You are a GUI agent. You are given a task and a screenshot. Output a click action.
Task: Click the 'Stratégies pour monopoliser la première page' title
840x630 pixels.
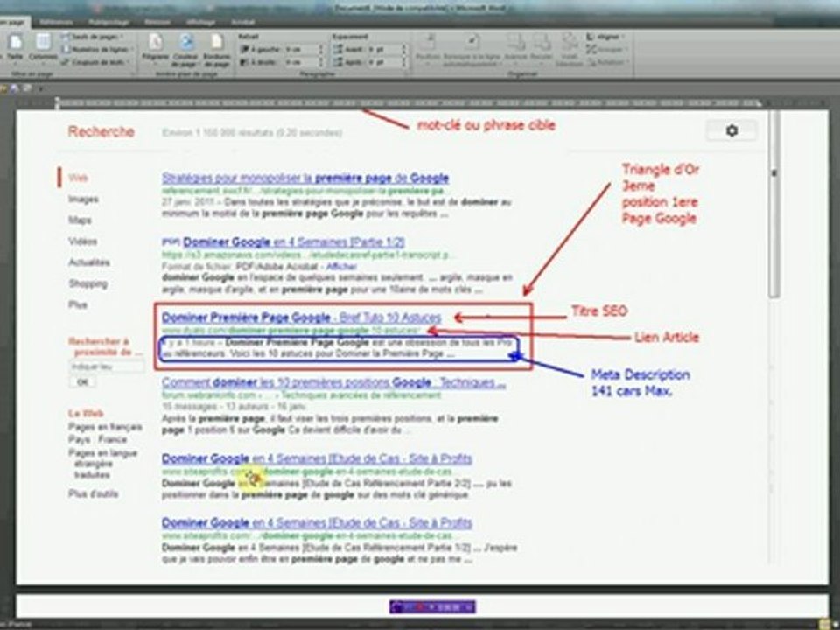305,178
